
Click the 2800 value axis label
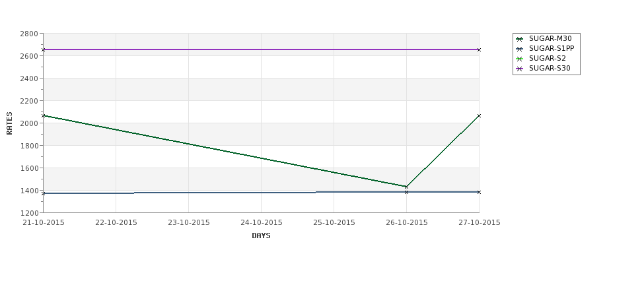[x=29, y=34]
